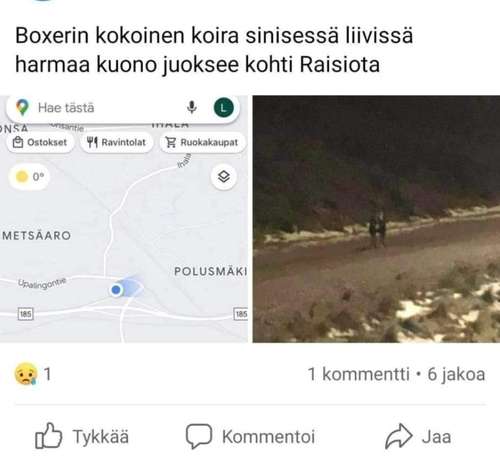500x463 pixels.
Task: Click the POLUSMÄKI map label
Action: [211, 271]
